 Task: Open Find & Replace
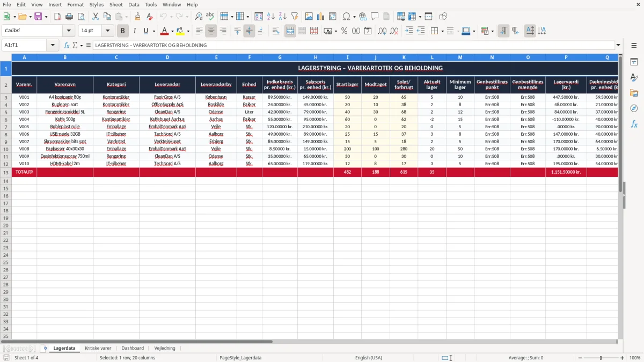click(199, 17)
